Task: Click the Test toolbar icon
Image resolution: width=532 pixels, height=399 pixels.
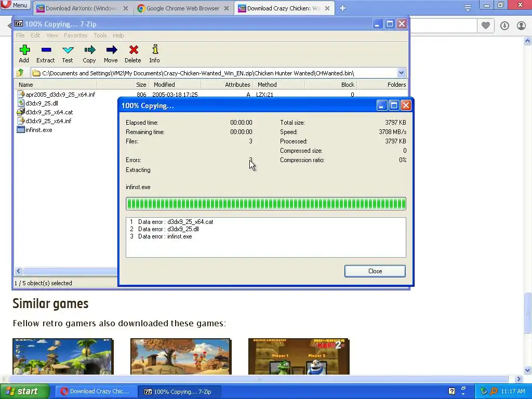Action: 68,54
